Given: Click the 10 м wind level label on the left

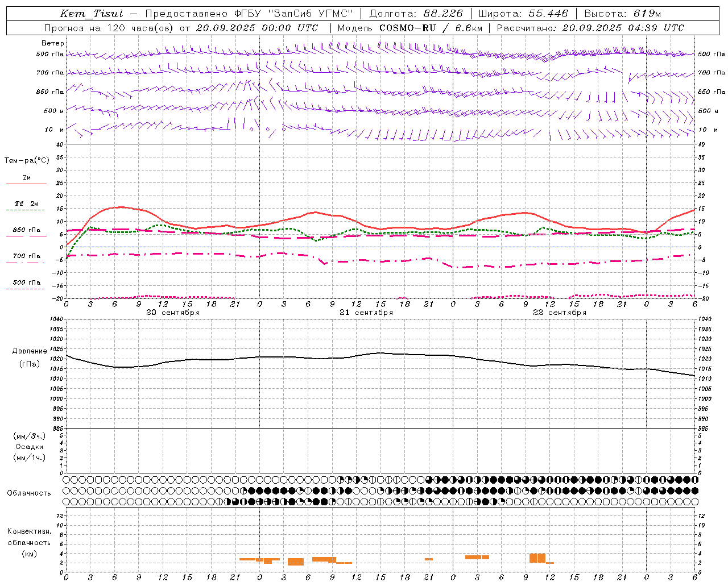Looking at the screenshot, I should coord(54,130).
